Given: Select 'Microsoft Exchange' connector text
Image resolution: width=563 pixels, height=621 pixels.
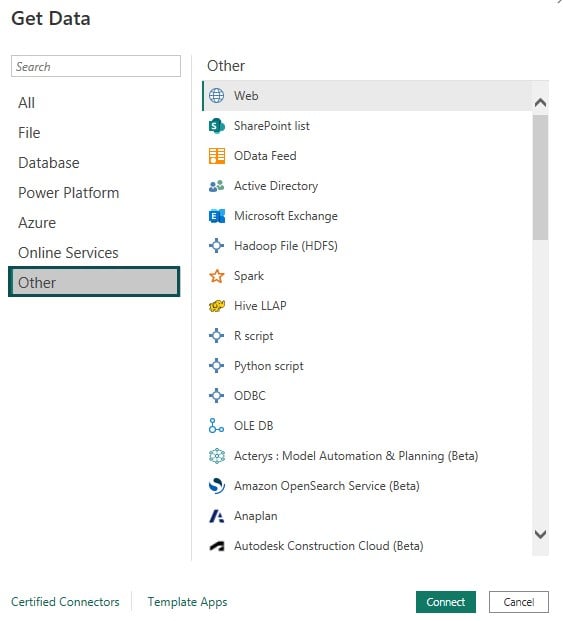Looking at the screenshot, I should (x=286, y=216).
